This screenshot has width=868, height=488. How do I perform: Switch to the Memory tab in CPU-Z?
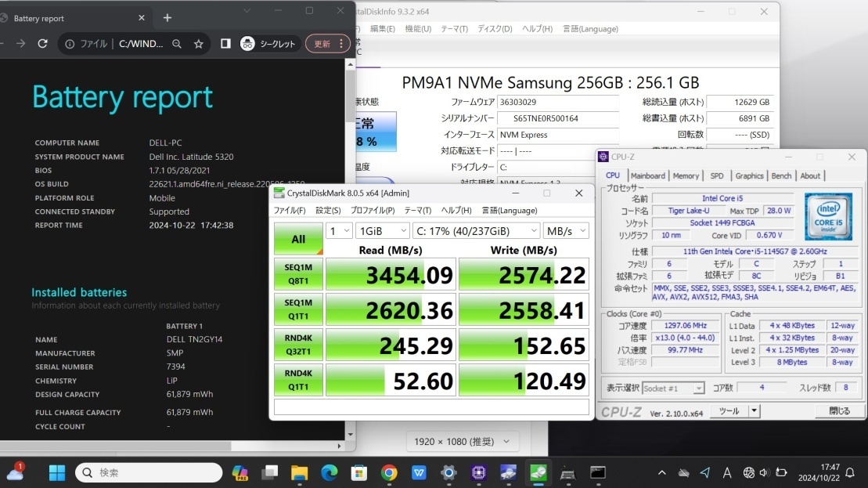[686, 175]
